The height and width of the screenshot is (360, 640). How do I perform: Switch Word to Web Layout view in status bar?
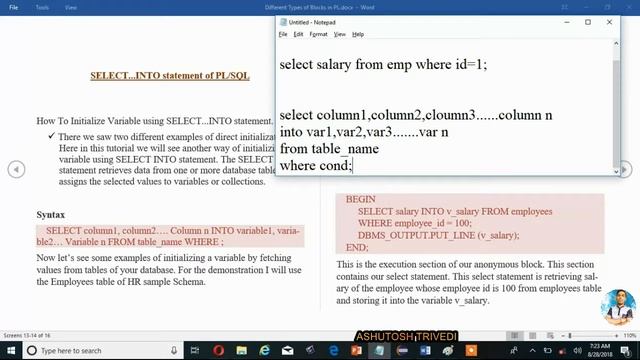pyautogui.click(x=550, y=336)
